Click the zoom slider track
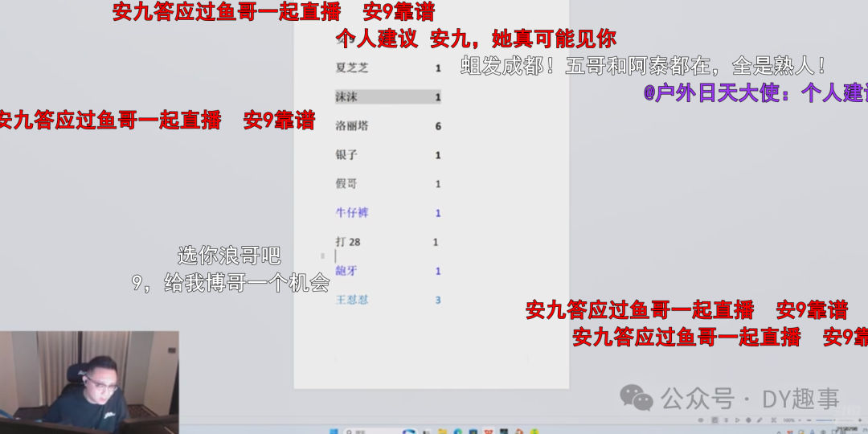The image size is (868, 434). pyautogui.click(x=835, y=420)
